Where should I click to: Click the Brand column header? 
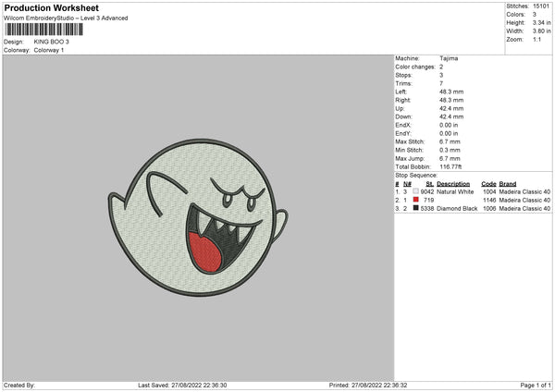point(506,183)
